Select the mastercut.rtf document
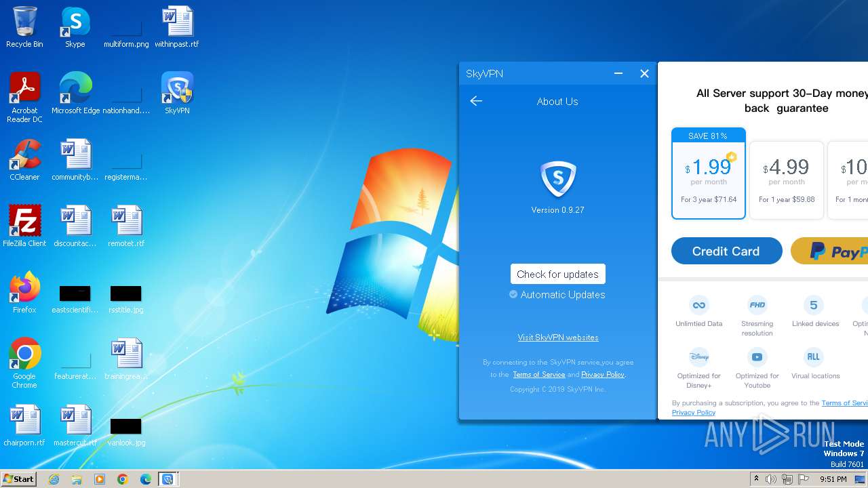868x488 pixels. coord(75,426)
